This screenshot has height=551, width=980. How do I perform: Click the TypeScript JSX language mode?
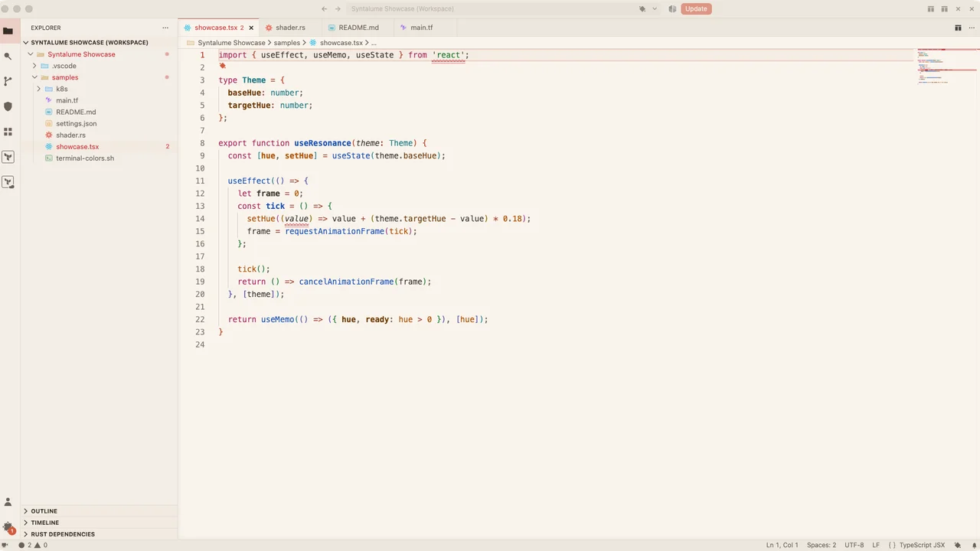tap(922, 545)
